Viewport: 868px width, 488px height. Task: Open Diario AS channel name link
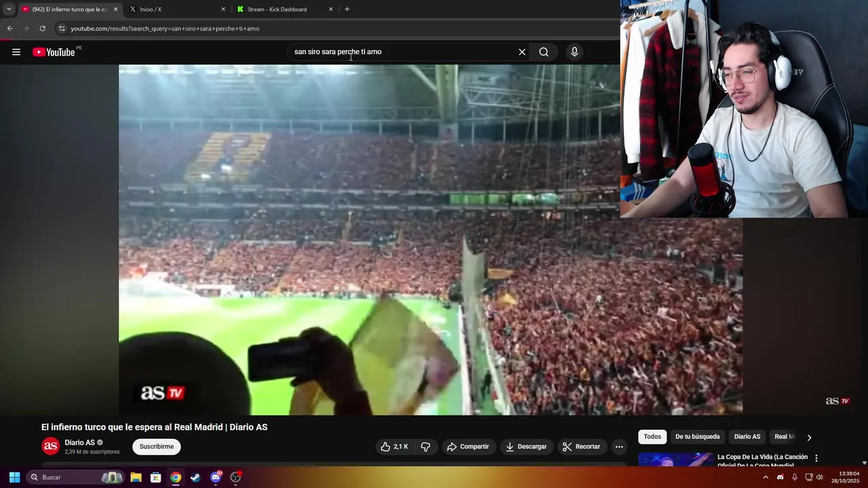[x=79, y=443]
